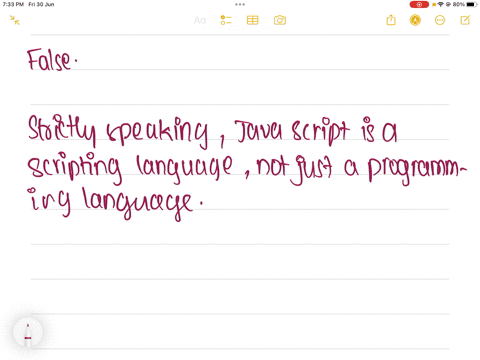Toggle the Markup pen tool off
The image size is (480, 360).
(x=415, y=20)
